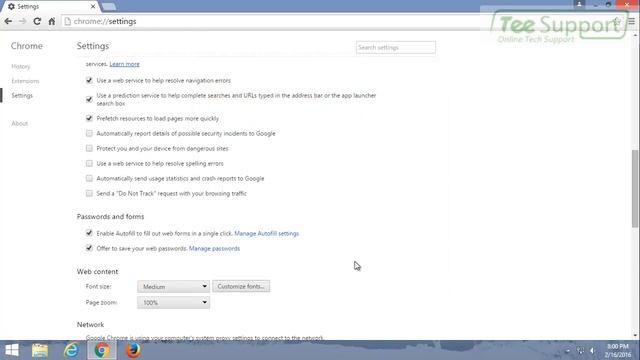Launch Firefox from the taskbar

133,350
